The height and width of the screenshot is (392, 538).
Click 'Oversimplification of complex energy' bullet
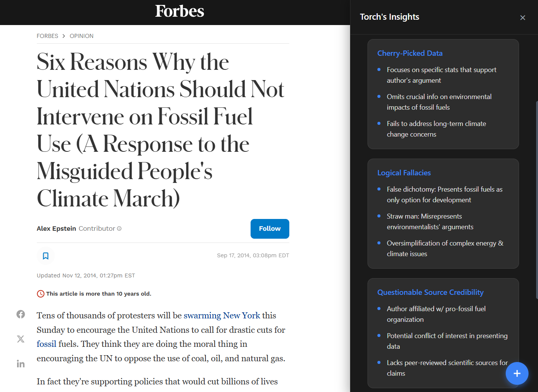click(445, 249)
